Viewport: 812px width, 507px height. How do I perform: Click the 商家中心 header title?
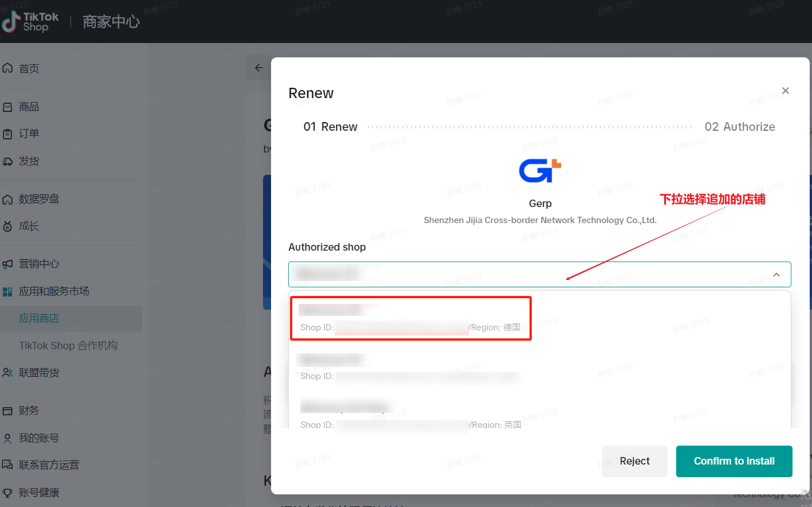tap(111, 22)
